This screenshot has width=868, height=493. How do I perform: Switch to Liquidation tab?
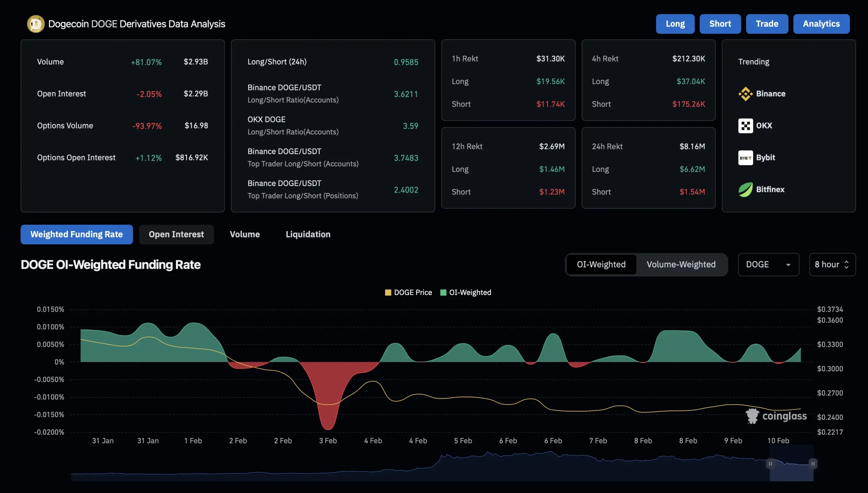pyautogui.click(x=308, y=234)
